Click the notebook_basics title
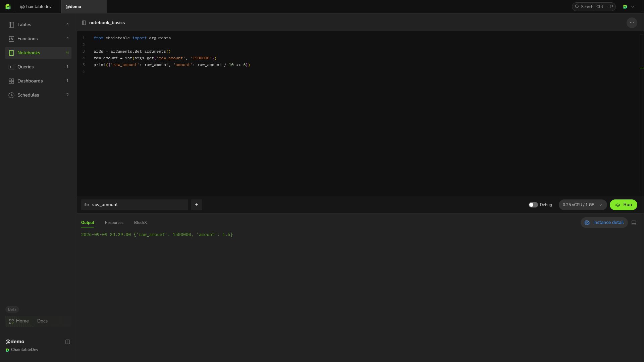Viewport: 644px width, 362px height. click(107, 23)
